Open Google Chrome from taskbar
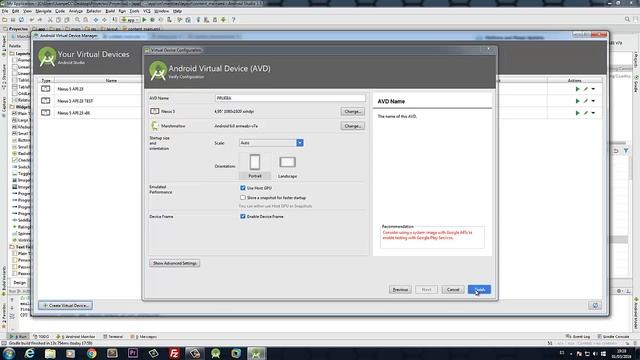 pos(91,353)
